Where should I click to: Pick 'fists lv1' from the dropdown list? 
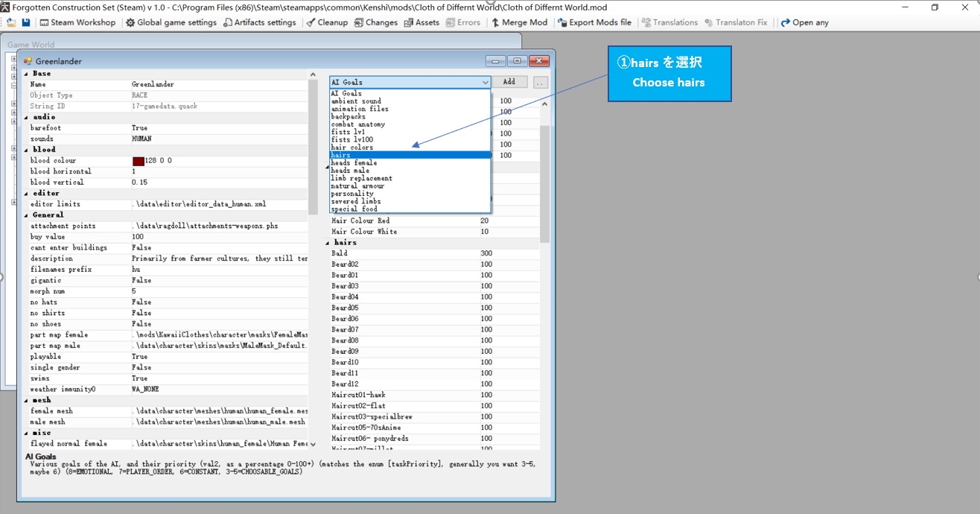(x=410, y=132)
